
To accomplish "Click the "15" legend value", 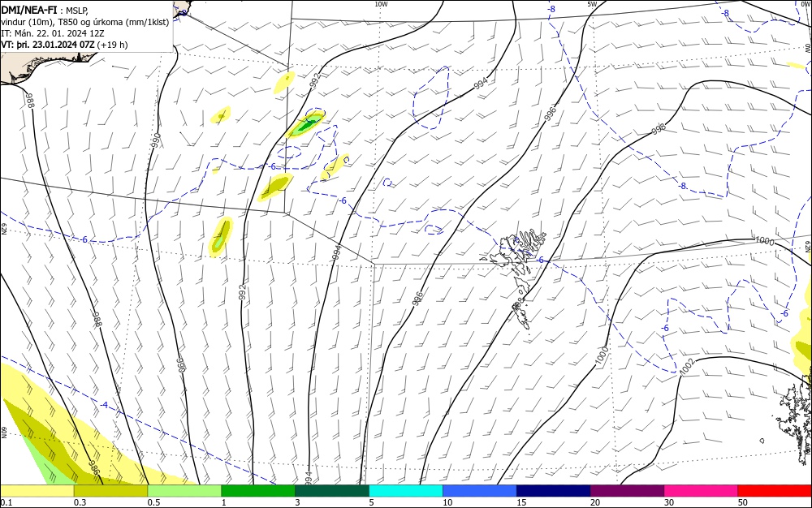I will (521, 502).
